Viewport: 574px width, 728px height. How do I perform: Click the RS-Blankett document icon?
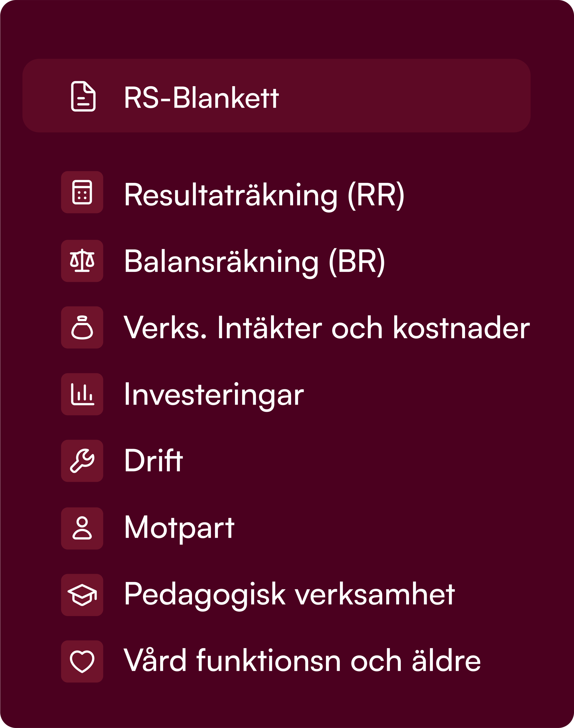83,96
